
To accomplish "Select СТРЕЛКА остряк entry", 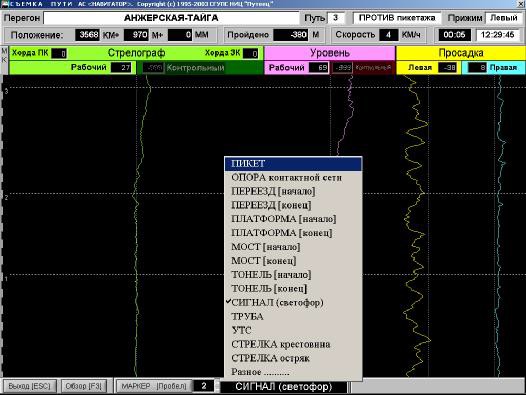I will [x=293, y=358].
